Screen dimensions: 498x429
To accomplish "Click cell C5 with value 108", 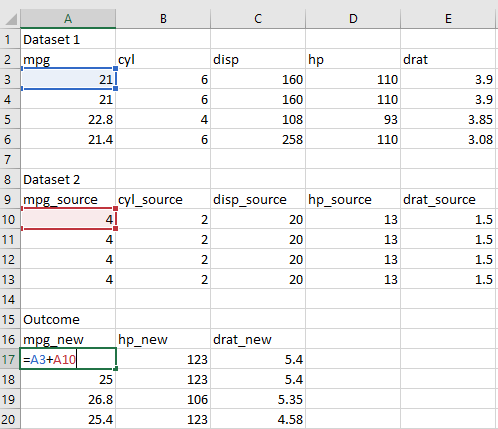I will [258, 119].
